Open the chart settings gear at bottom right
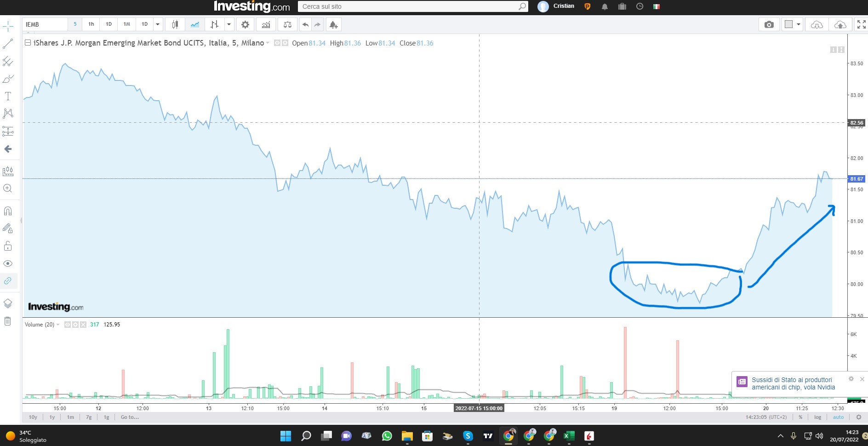The height and width of the screenshot is (446, 868). click(x=858, y=417)
